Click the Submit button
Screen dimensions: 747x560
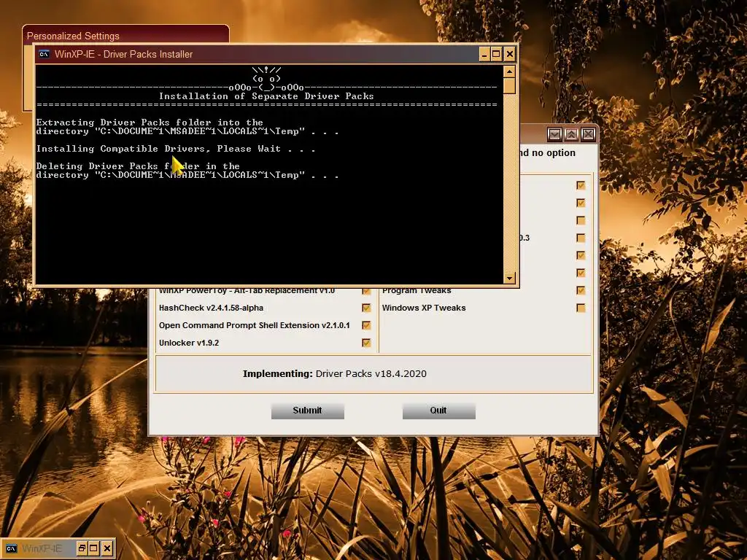[308, 411]
